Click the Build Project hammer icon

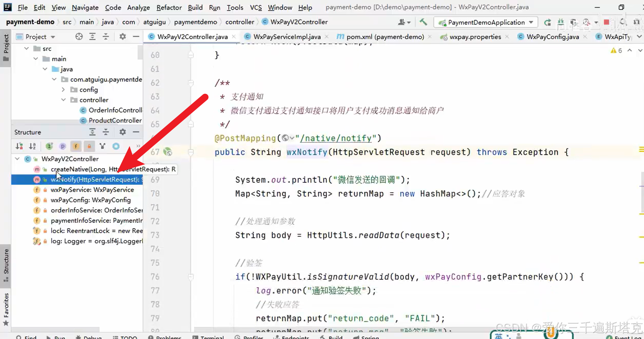(x=423, y=22)
